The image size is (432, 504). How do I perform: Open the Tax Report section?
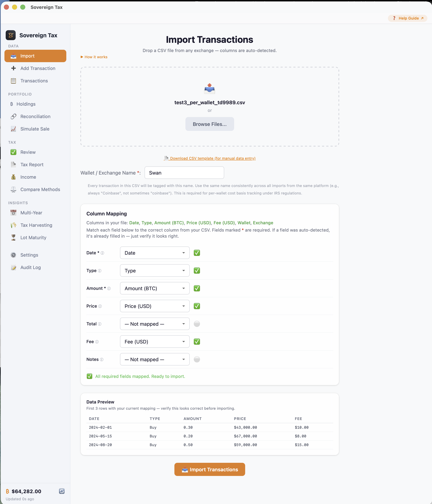tap(32, 165)
